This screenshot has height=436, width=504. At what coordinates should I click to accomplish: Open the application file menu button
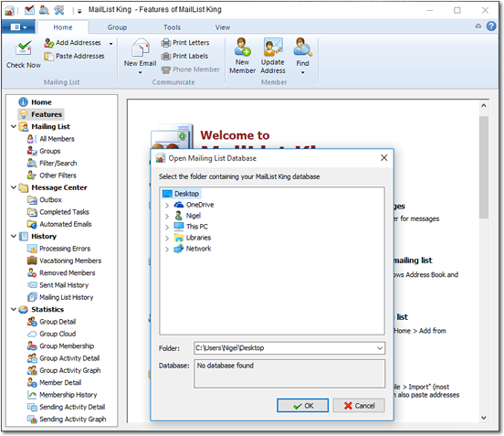[18, 27]
